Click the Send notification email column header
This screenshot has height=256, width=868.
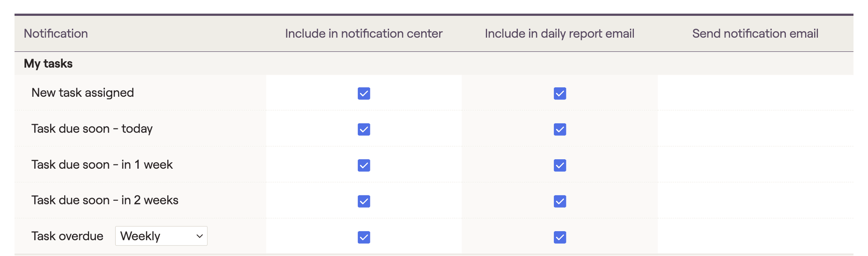755,33
